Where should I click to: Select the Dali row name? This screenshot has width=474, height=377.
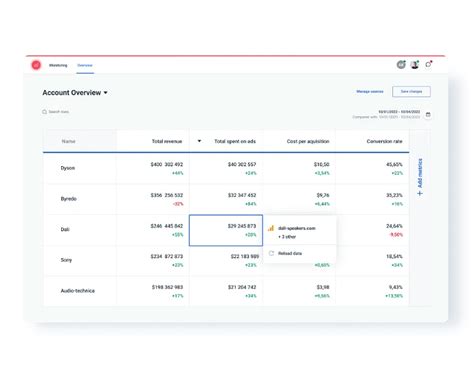point(65,229)
